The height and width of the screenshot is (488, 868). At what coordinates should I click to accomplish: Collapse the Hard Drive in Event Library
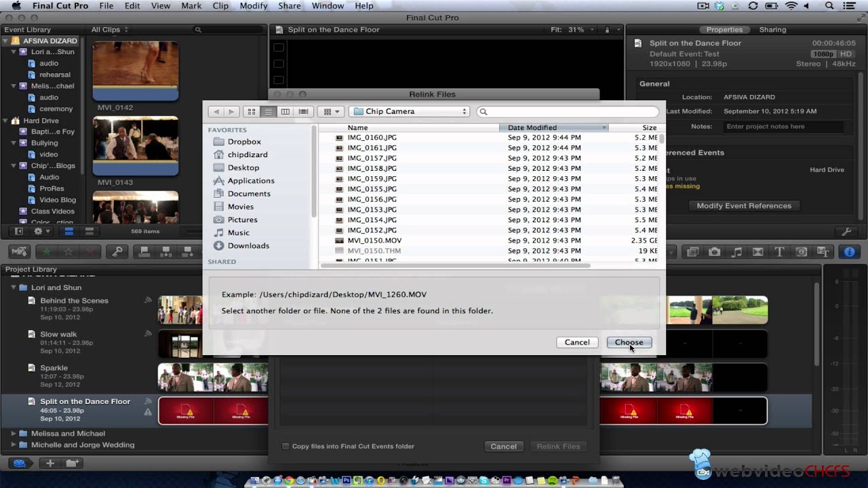(x=5, y=121)
